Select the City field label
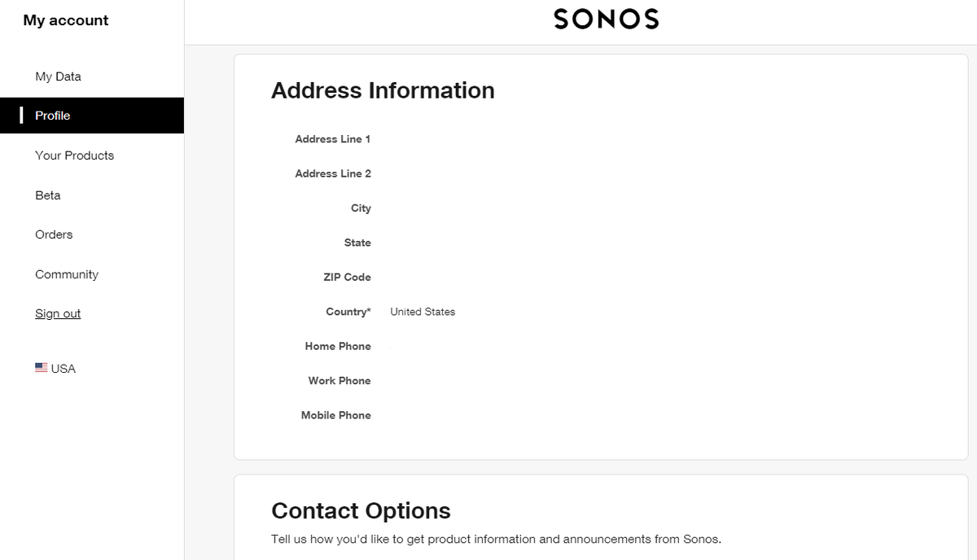Viewport: 977px width, 560px height. coord(361,208)
